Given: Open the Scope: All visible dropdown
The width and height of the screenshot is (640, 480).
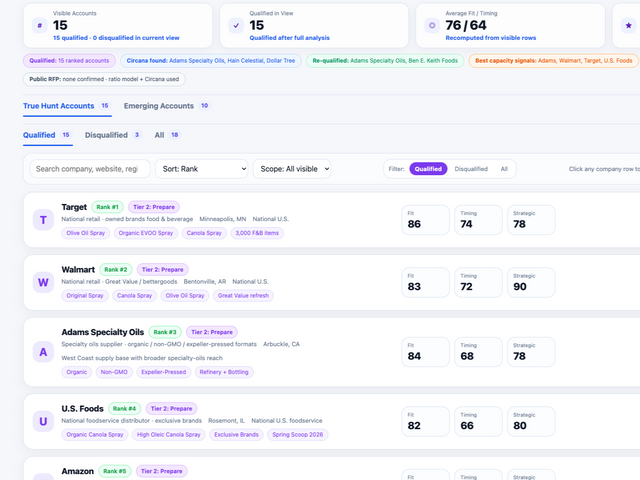Looking at the screenshot, I should [292, 169].
